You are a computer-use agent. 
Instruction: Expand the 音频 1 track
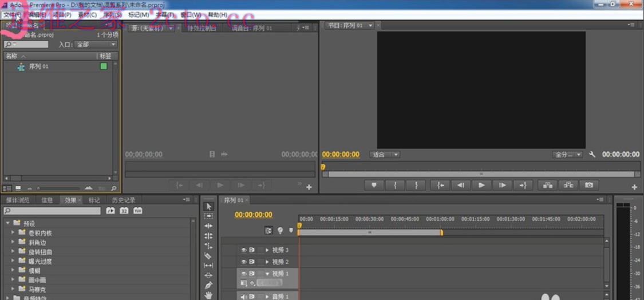click(268, 297)
